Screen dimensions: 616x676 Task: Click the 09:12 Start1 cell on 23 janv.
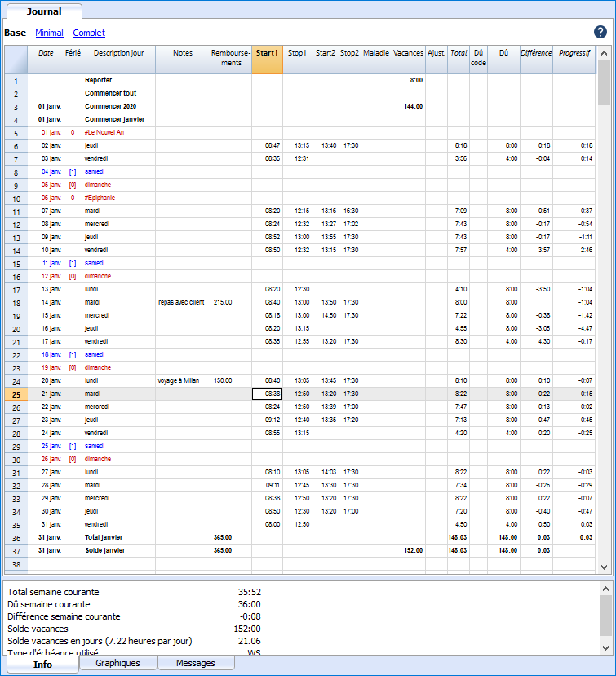click(x=267, y=420)
